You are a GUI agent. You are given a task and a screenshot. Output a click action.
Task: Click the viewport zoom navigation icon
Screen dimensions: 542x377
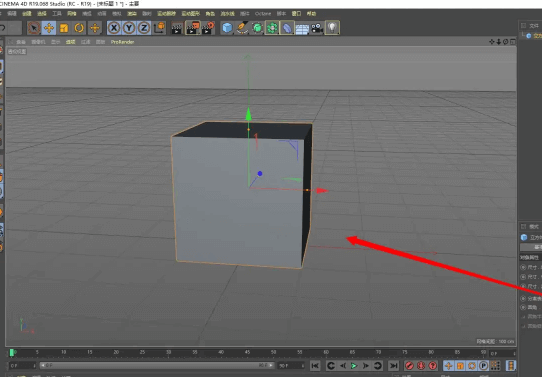pyautogui.click(x=499, y=42)
